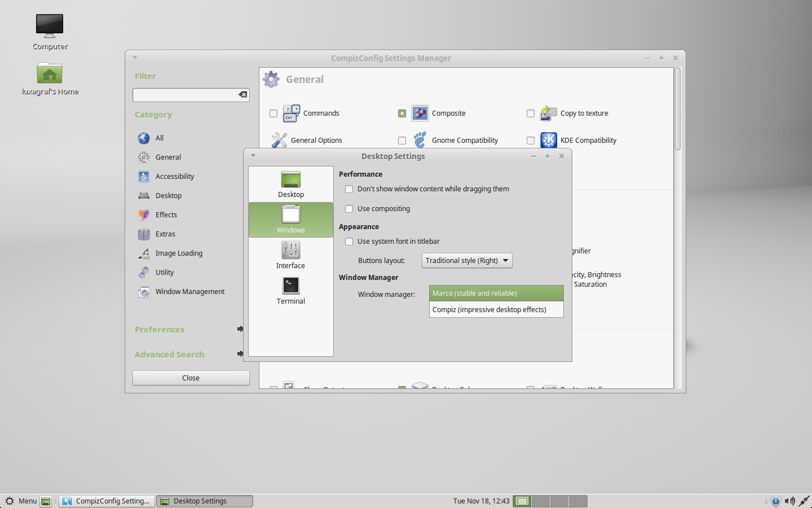The image size is (812, 508).
Task: Switch to the Windows tab in Desktop Settings
Action: click(291, 220)
